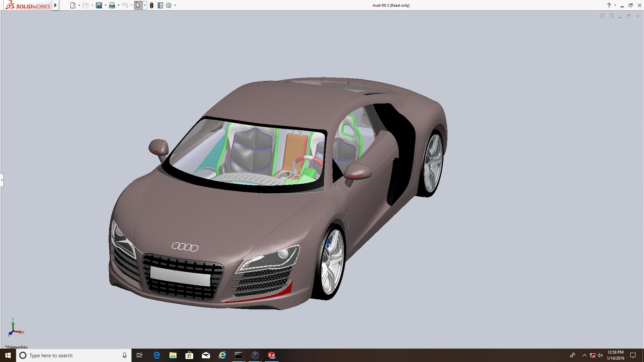Open the Options gear dropdown arrow
Viewport: 644px width, 362px height.
click(175, 5)
